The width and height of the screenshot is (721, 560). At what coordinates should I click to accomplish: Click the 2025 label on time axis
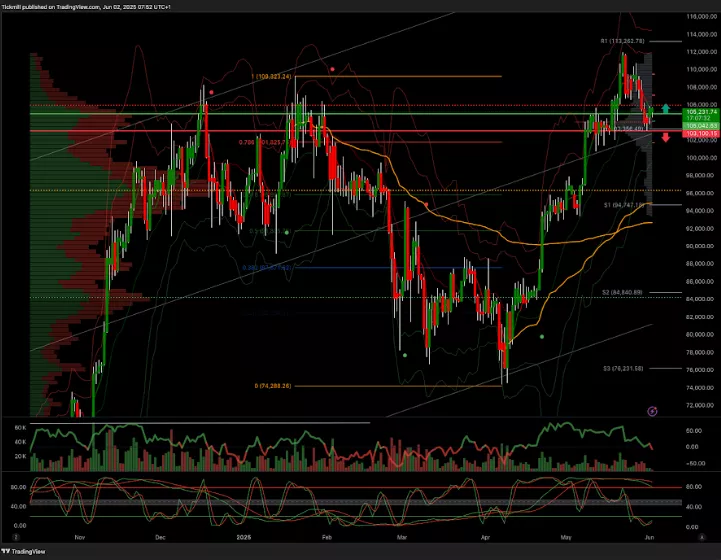tap(244, 536)
